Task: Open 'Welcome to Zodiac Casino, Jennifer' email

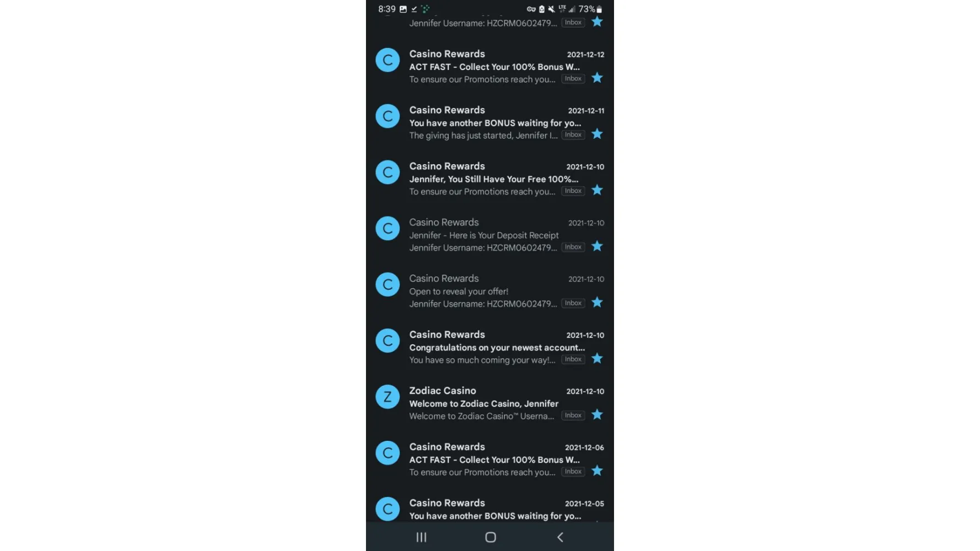Action: tap(490, 403)
